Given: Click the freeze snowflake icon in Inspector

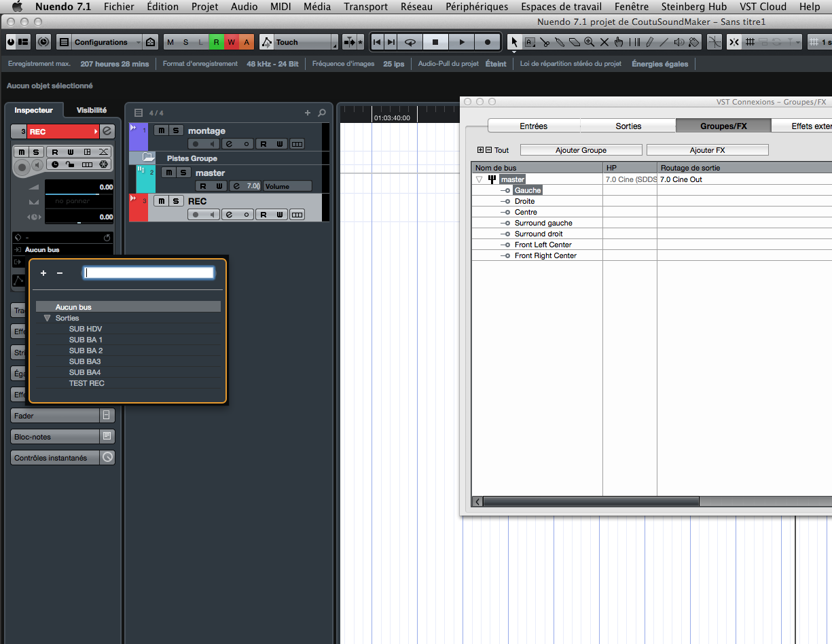Looking at the screenshot, I should click(103, 164).
